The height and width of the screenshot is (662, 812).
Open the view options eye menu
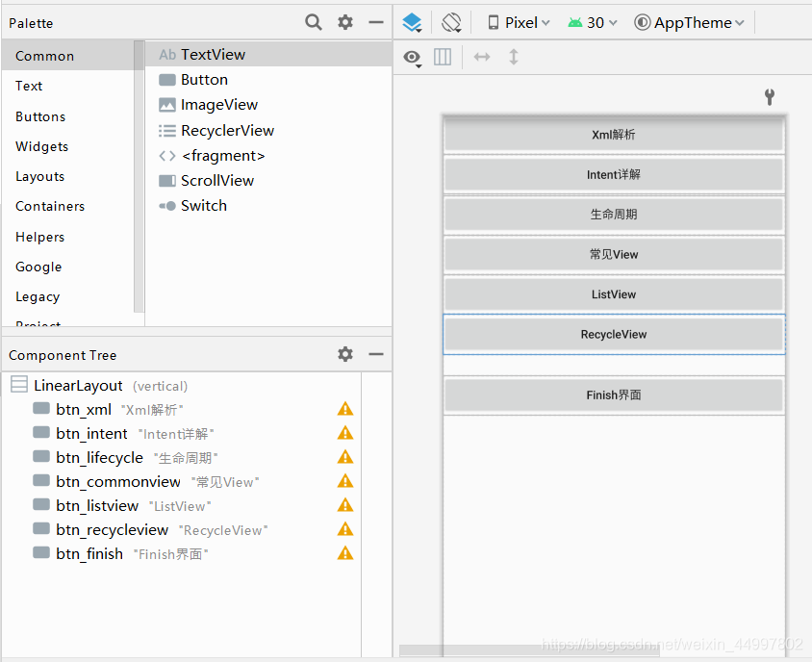pos(412,58)
